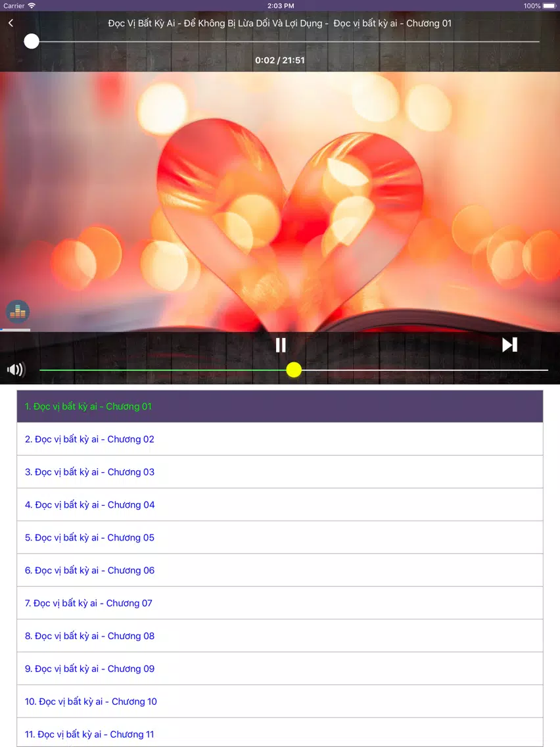Tap the battery indicator in status bar
The image size is (560, 747).
[x=549, y=6]
